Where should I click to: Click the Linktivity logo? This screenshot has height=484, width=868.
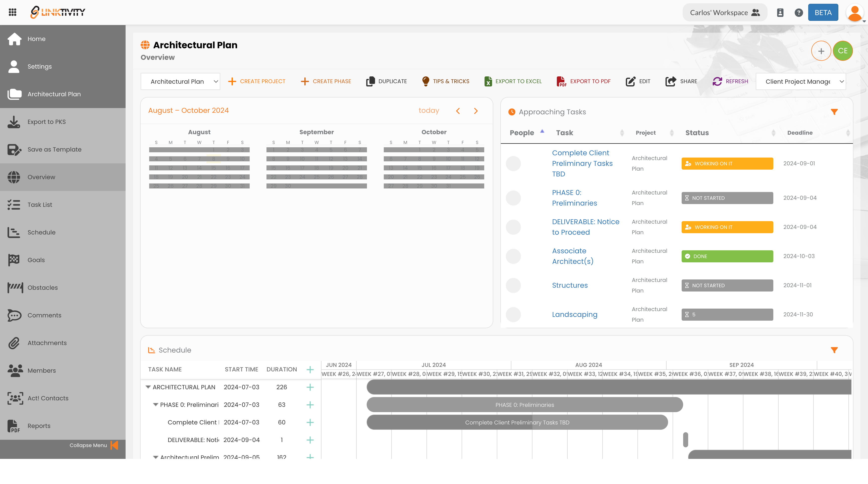[x=58, y=13]
